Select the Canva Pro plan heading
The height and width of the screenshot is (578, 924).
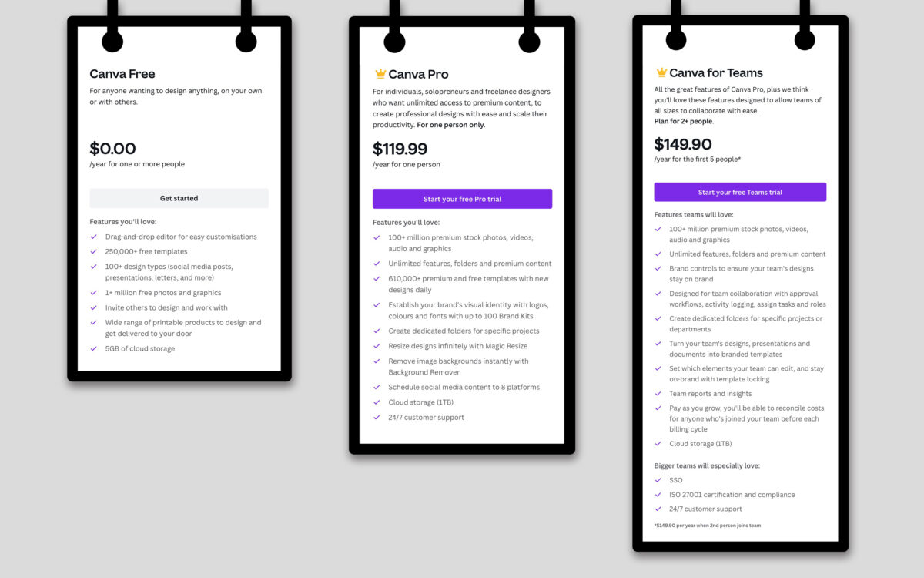418,74
